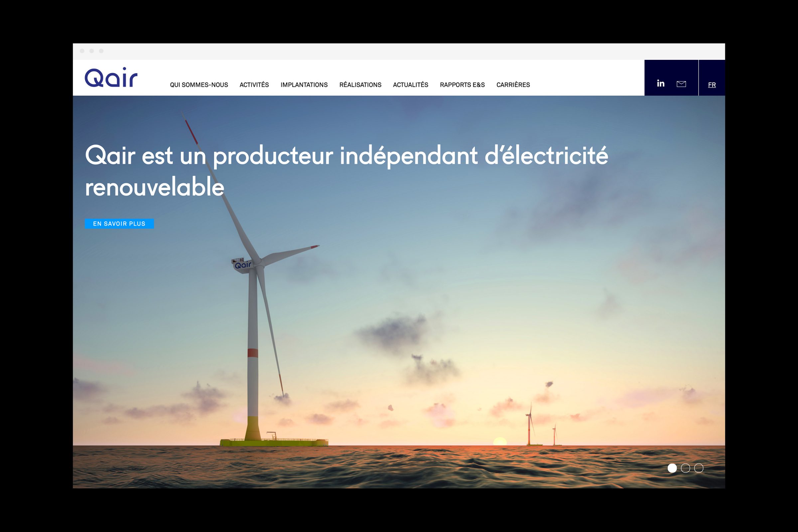Open Qair's LinkedIn page via the LinkedIn icon

tap(661, 83)
